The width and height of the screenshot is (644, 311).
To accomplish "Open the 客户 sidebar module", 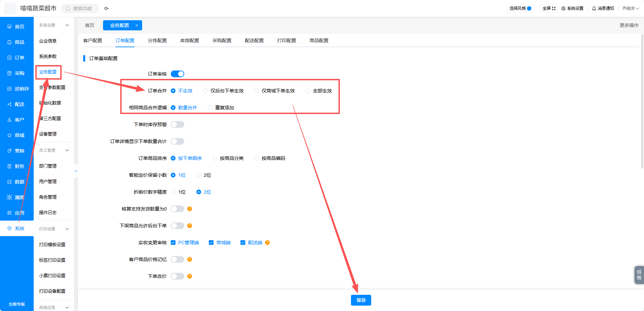I will [17, 120].
